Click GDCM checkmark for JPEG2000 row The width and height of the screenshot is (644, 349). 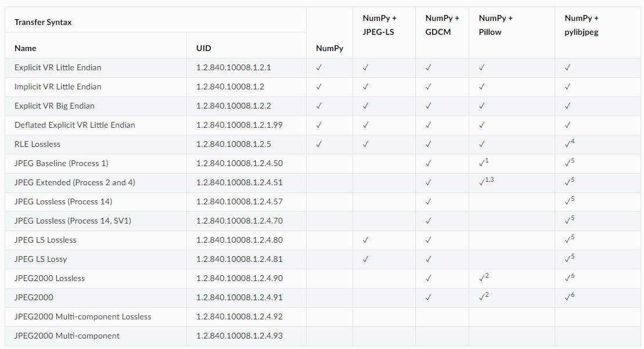(x=429, y=297)
